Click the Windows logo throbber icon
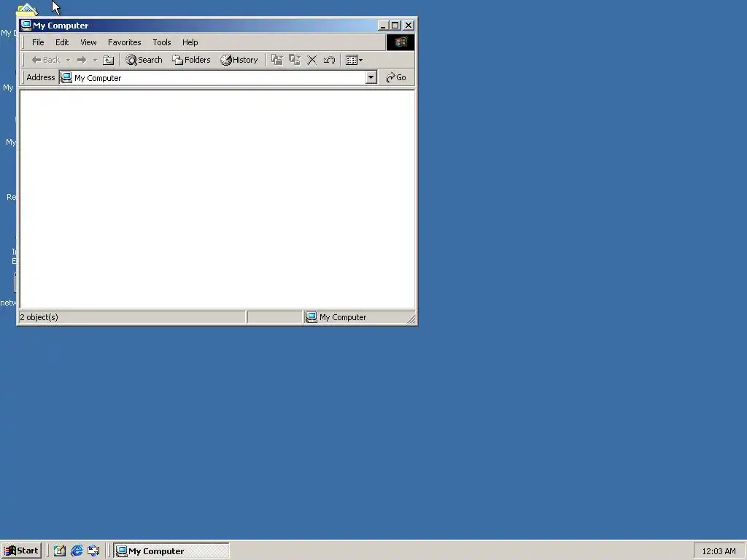The height and width of the screenshot is (560, 747). 400,42
